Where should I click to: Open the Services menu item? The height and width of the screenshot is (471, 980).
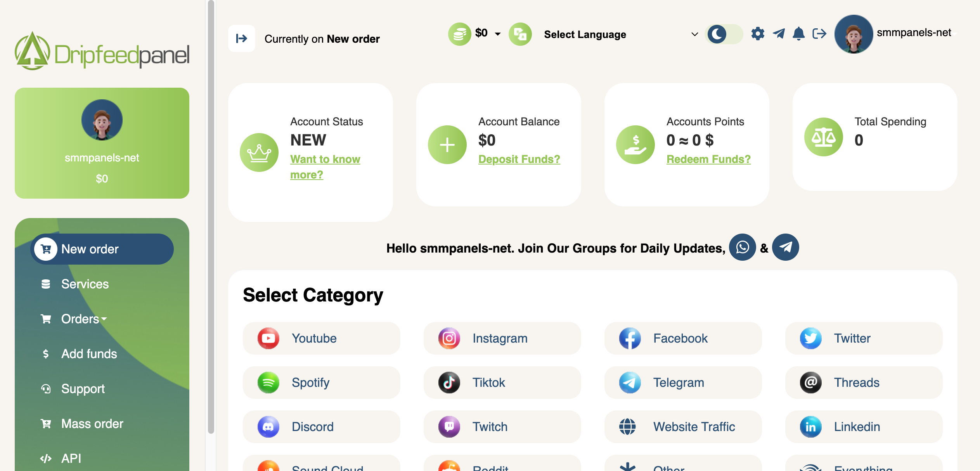click(85, 284)
